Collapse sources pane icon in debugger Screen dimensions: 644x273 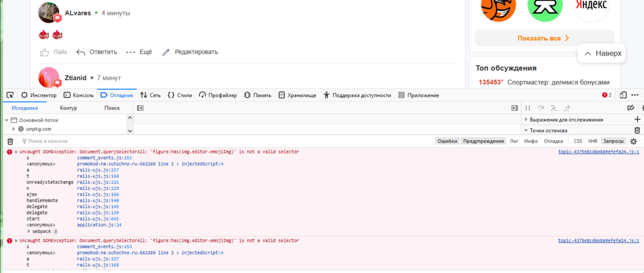[x=140, y=108]
